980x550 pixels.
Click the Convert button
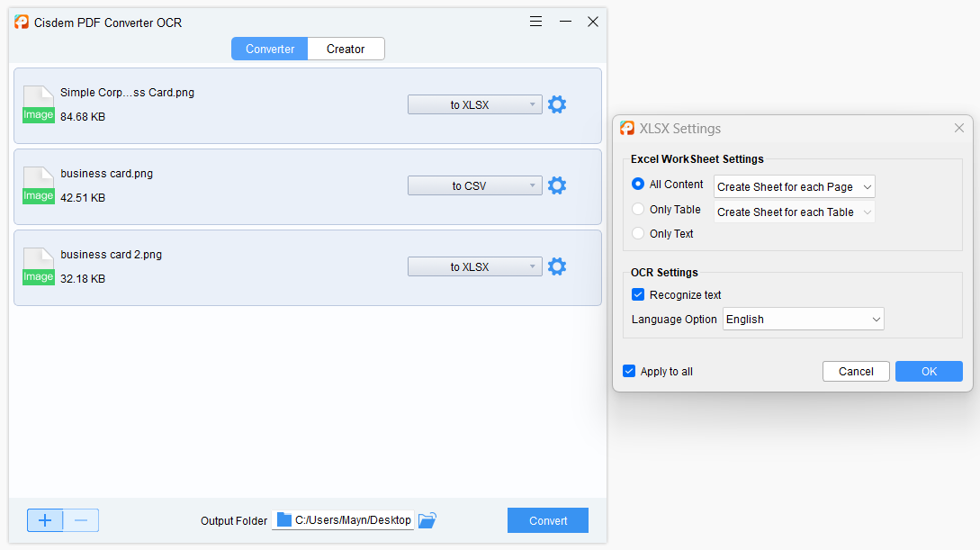548,520
